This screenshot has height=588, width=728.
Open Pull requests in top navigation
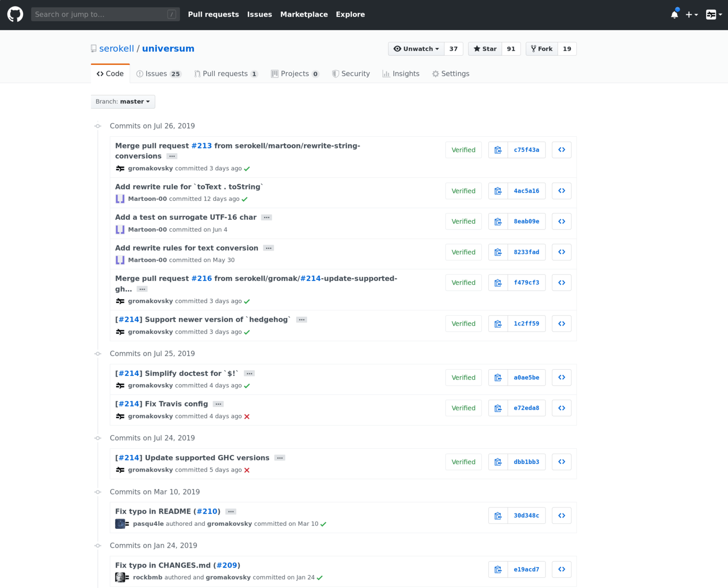click(x=214, y=15)
